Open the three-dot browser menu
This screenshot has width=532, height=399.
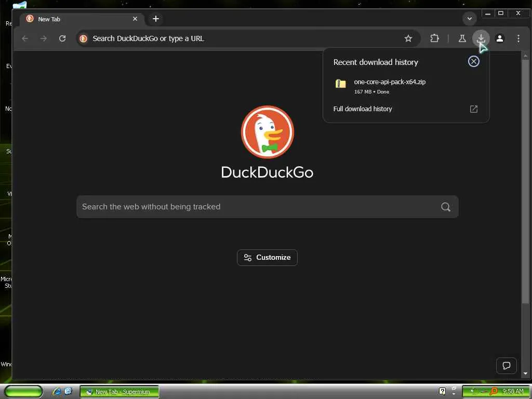518,38
